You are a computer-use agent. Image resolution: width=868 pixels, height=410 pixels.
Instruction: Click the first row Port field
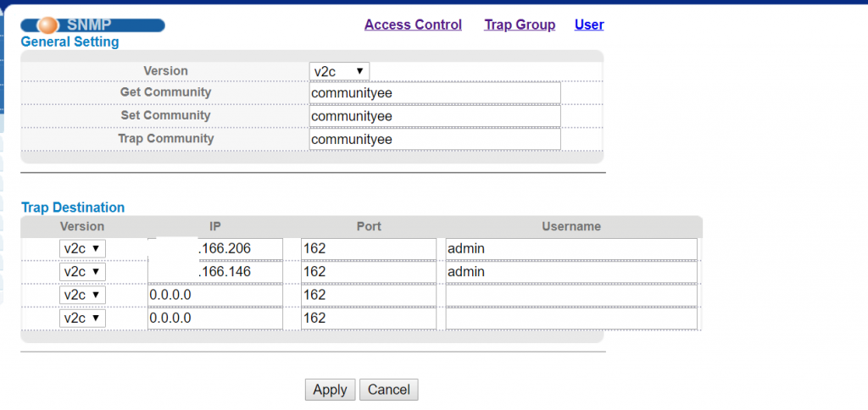(368, 248)
